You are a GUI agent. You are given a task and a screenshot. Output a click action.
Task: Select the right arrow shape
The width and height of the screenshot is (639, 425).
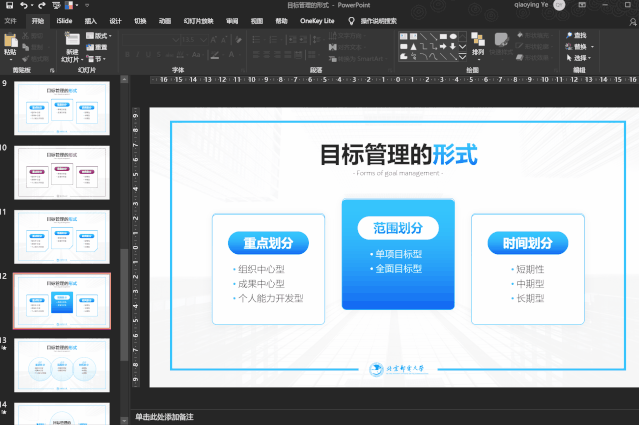(443, 46)
